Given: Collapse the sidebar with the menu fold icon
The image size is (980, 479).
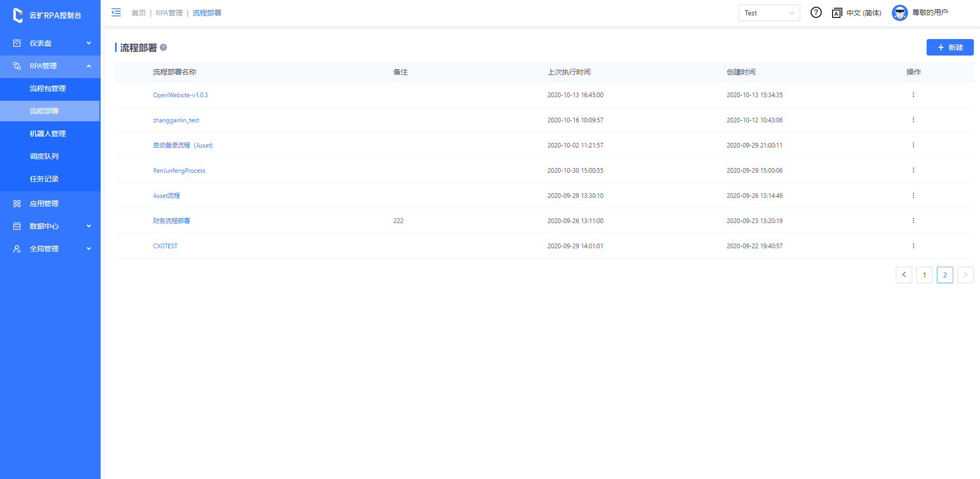Looking at the screenshot, I should [116, 13].
